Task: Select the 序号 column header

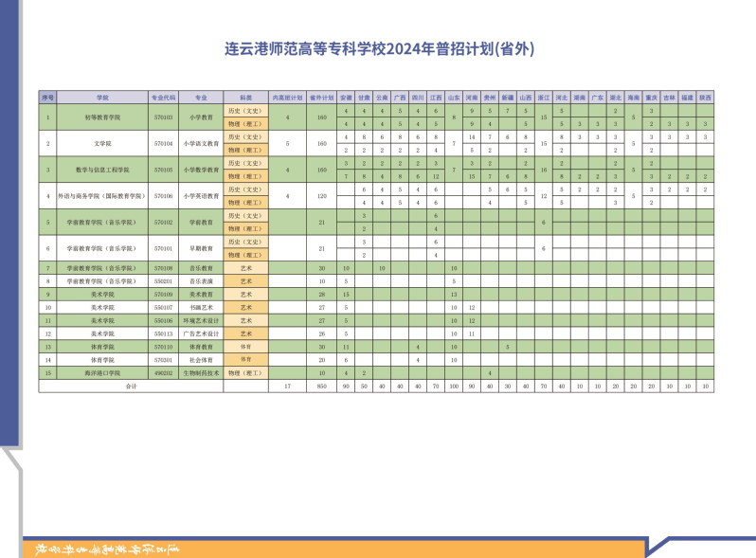Action: pos(48,98)
